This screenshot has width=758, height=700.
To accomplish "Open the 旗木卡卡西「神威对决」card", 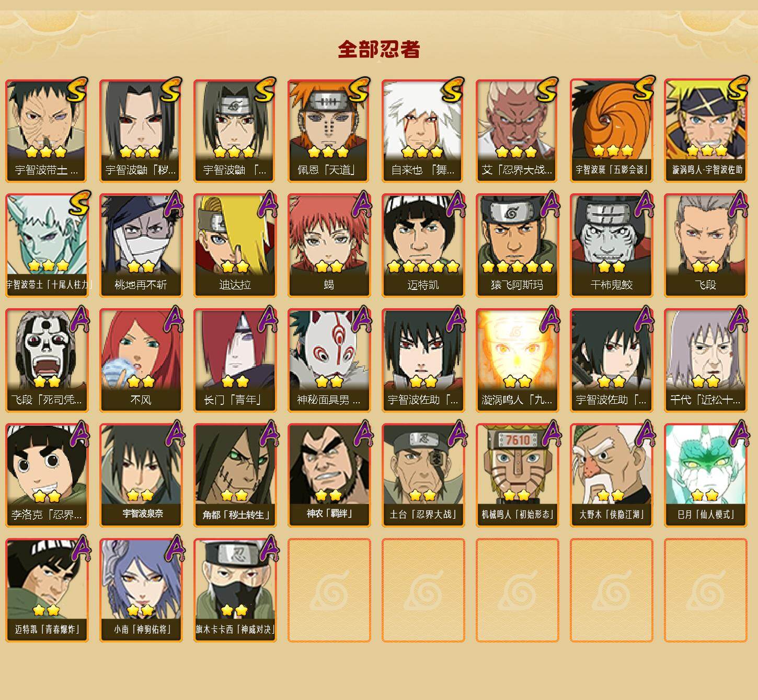I will click(x=235, y=590).
